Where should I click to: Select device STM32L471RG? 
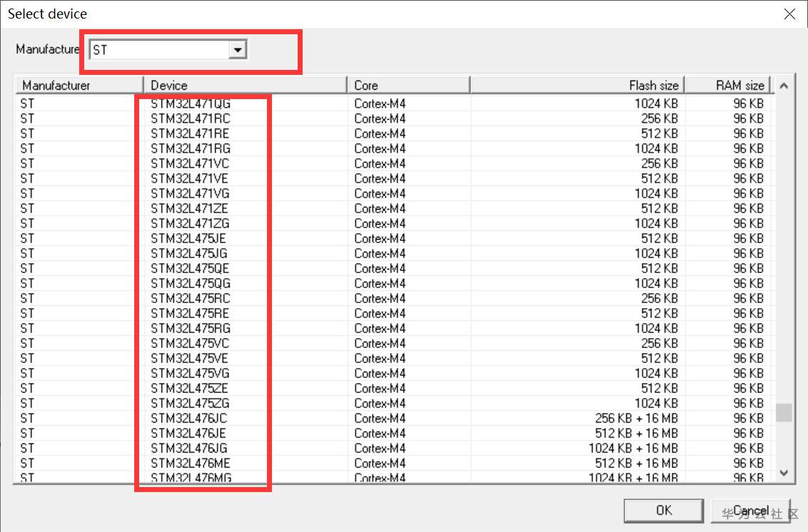click(x=191, y=148)
